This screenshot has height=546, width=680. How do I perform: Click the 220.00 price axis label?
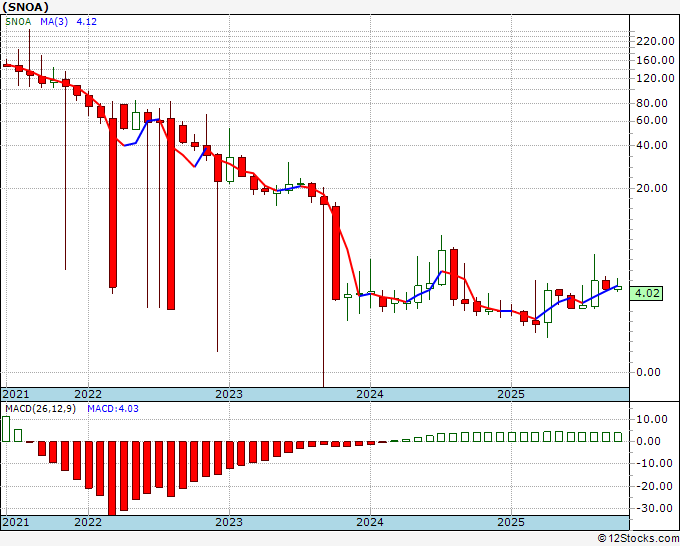pyautogui.click(x=655, y=41)
